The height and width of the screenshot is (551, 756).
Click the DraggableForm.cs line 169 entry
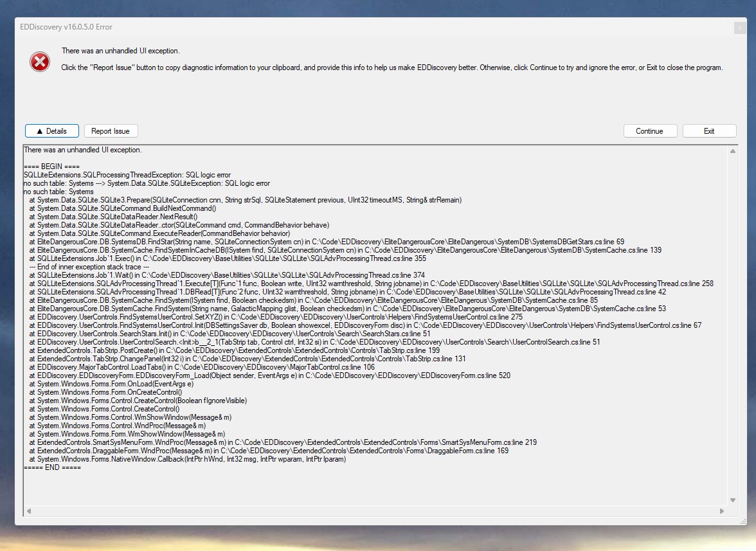269,451
